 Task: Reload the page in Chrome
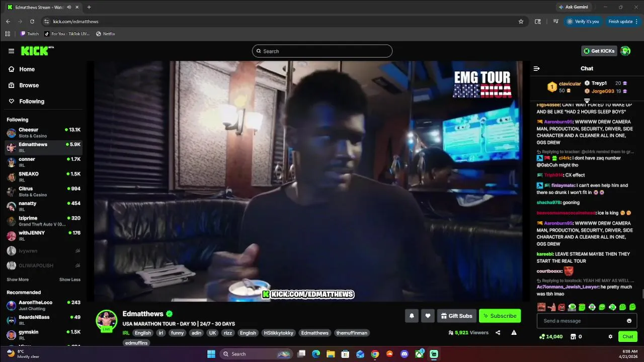click(x=32, y=22)
